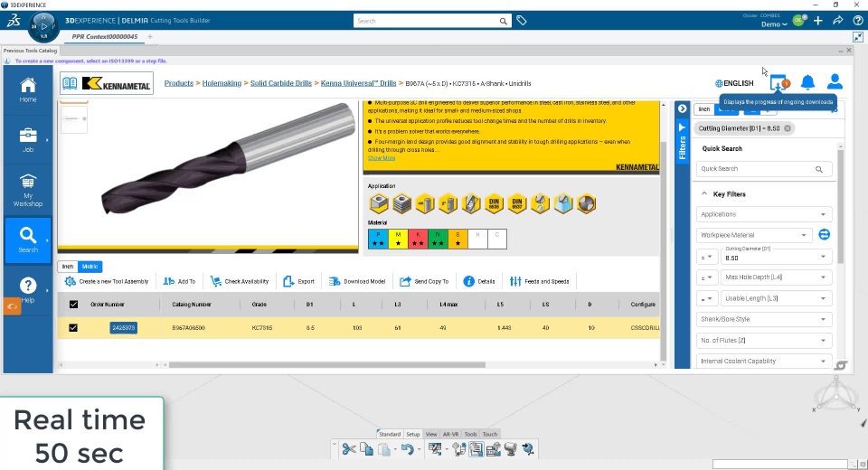The image size is (868, 470).
Task: Select Inch in the filters panel
Action: click(x=703, y=109)
